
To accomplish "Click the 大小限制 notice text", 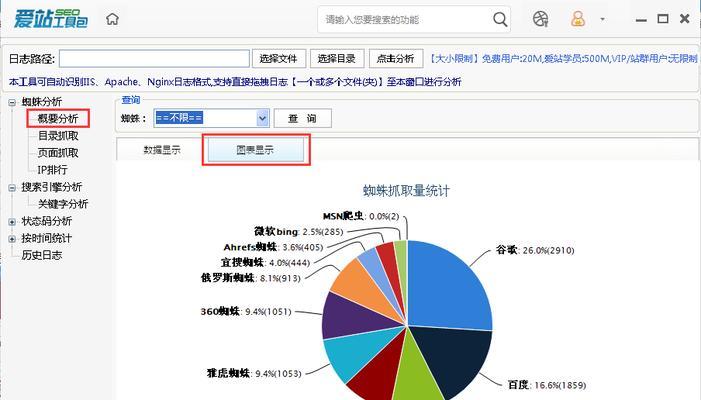I will tap(563, 59).
